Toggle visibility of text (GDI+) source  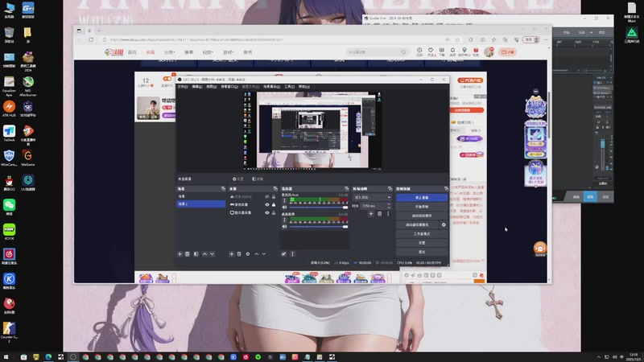point(267,197)
